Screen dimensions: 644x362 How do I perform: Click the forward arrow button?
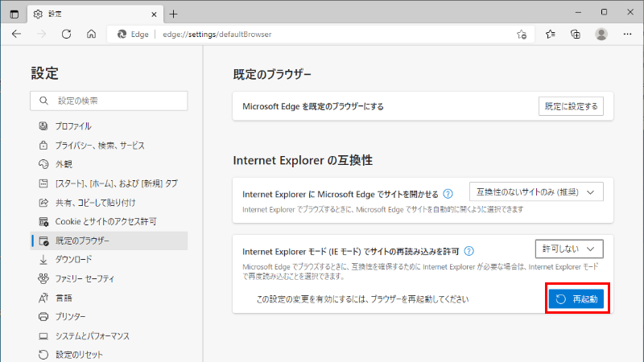[x=42, y=34]
